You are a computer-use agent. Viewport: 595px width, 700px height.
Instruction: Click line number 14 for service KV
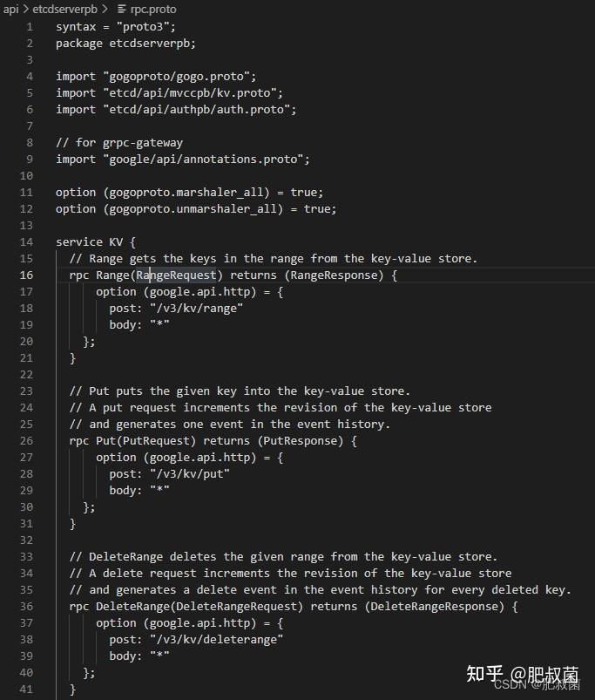tap(26, 242)
